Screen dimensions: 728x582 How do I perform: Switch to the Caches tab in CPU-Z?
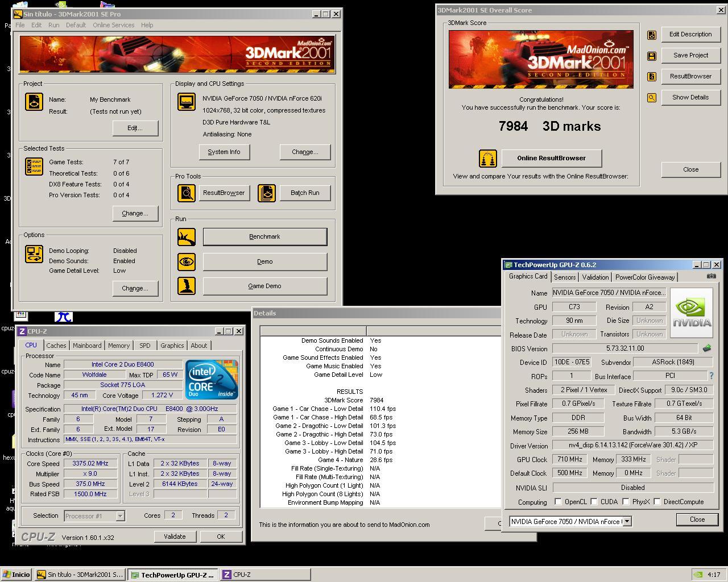tap(56, 346)
